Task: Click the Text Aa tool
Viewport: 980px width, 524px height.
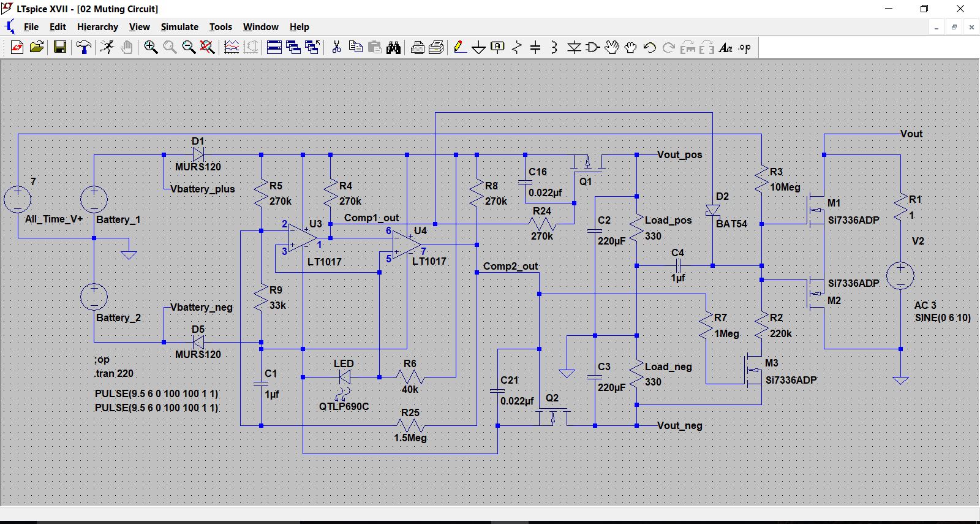Action: coord(726,47)
